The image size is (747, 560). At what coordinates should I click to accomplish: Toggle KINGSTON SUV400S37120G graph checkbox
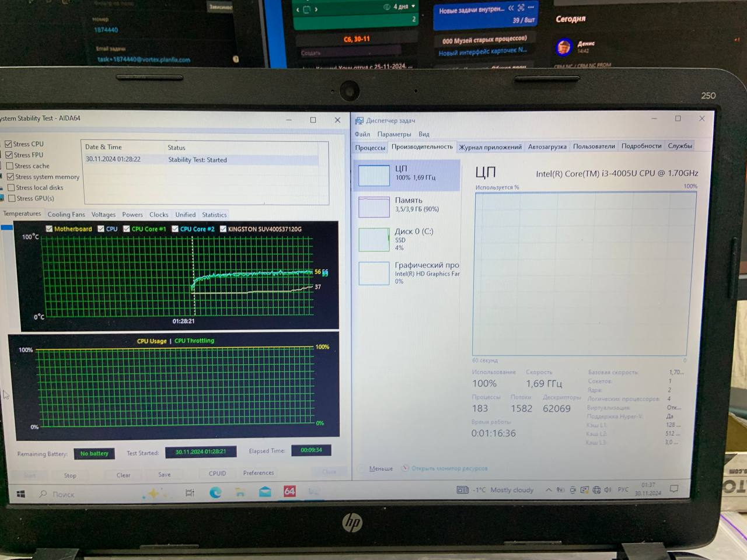click(223, 229)
